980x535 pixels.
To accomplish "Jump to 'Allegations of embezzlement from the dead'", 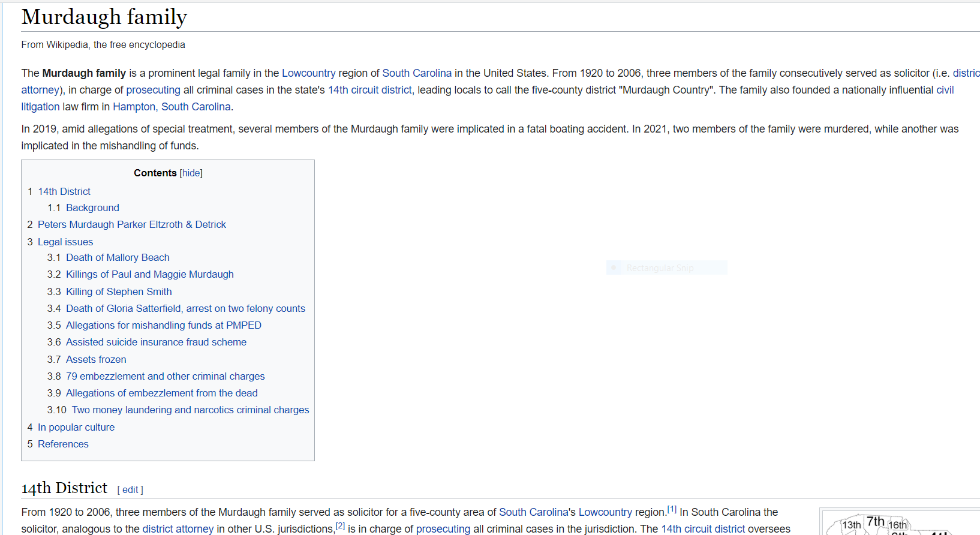I will pyautogui.click(x=162, y=393).
